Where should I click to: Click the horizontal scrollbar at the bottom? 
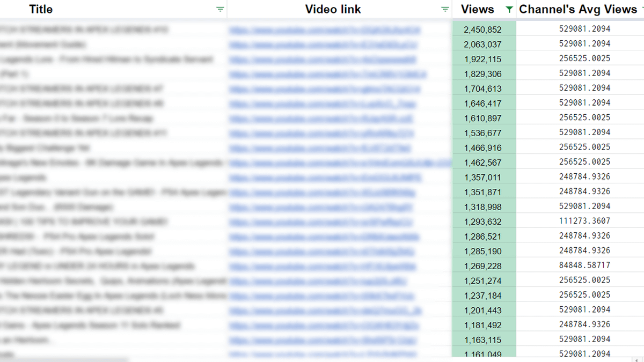click(x=64, y=359)
